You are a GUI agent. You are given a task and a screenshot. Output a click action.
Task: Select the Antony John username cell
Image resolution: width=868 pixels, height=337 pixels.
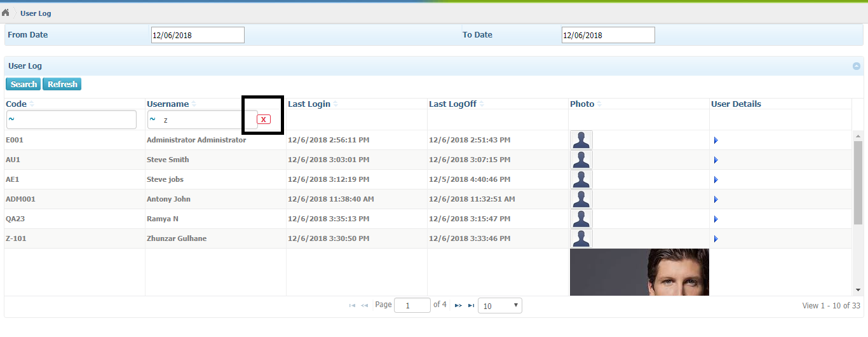pos(215,199)
